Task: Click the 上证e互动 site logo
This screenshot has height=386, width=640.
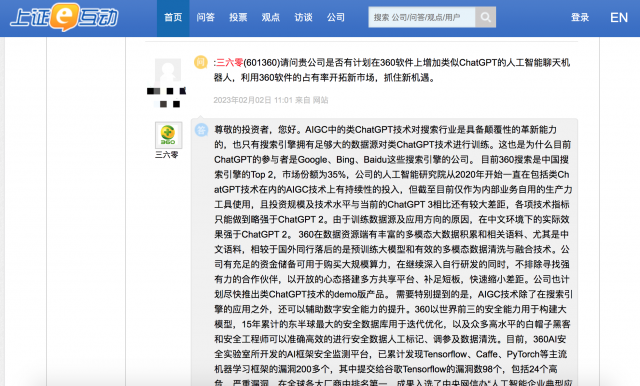Action: pos(64,17)
